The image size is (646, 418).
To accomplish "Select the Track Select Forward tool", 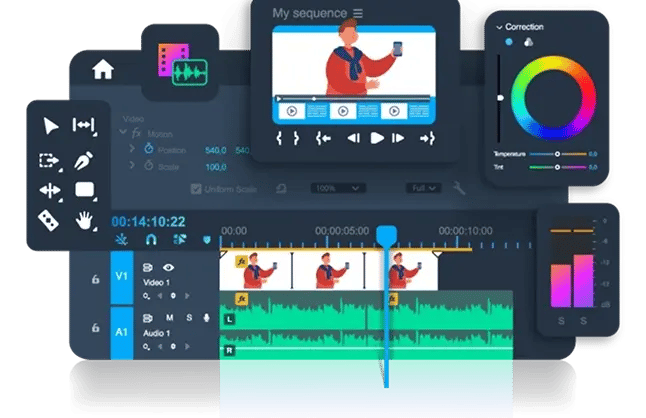I will (49, 161).
